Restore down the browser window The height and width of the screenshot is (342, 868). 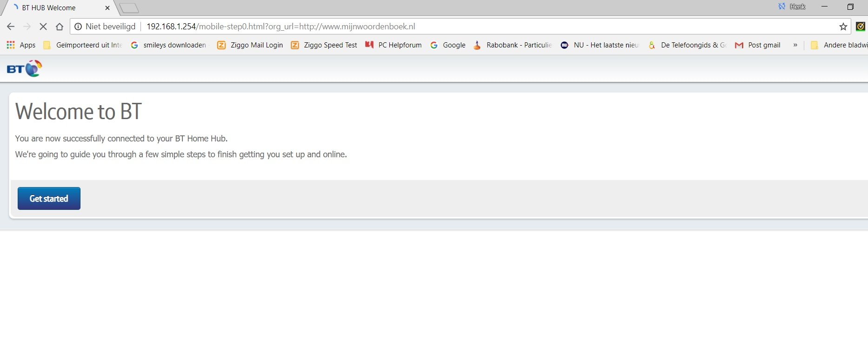(x=850, y=7)
